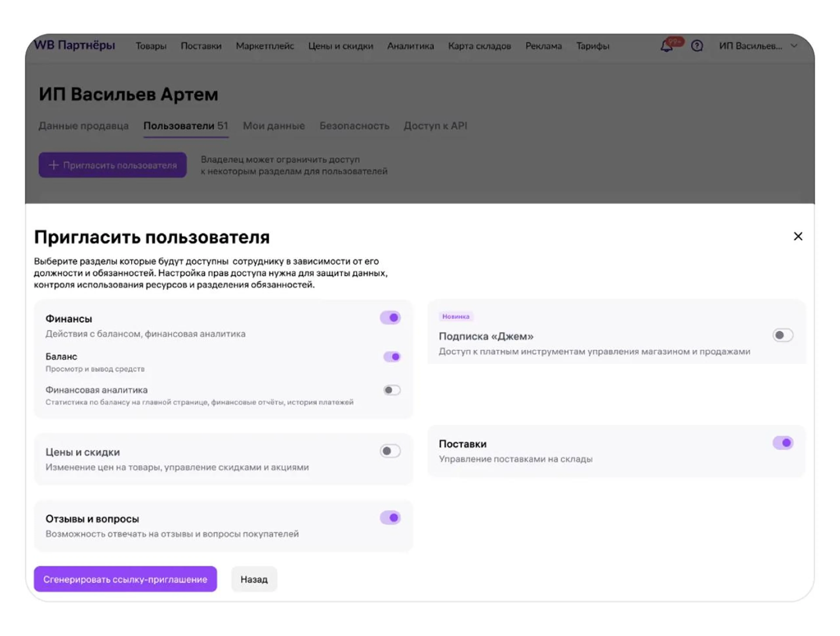Click Сгенерировать ссылку-приглашение button

(125, 579)
